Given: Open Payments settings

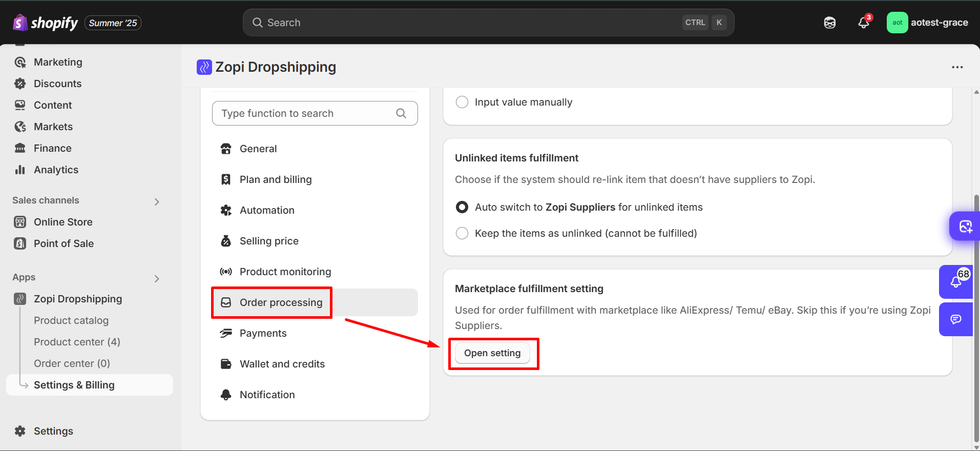Looking at the screenshot, I should 315,333.
